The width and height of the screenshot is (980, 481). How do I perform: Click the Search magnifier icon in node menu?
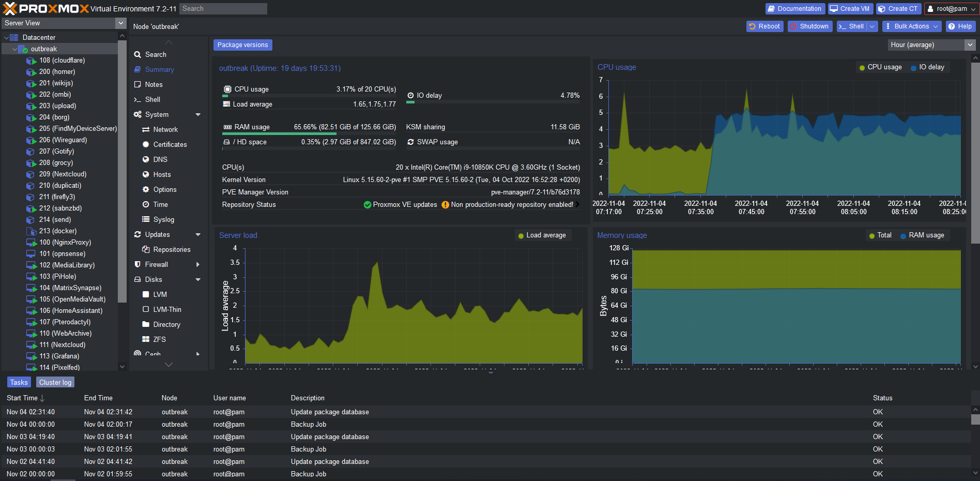[x=137, y=54]
